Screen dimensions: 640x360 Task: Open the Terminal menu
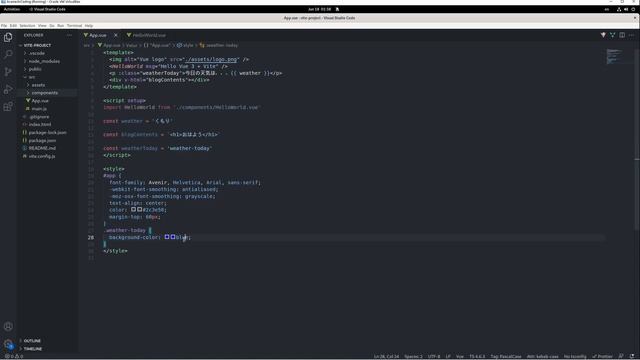click(x=74, y=26)
